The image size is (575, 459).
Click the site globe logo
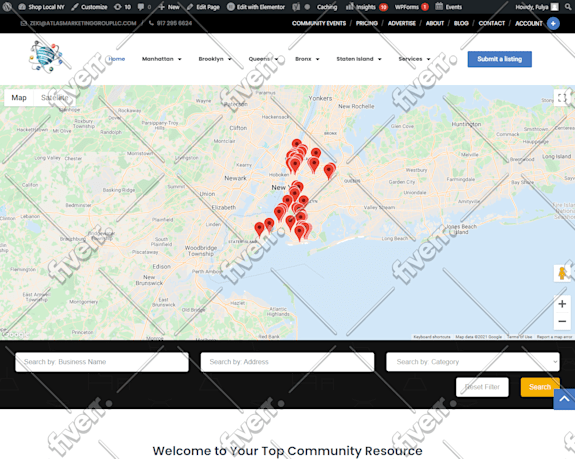coord(46,57)
